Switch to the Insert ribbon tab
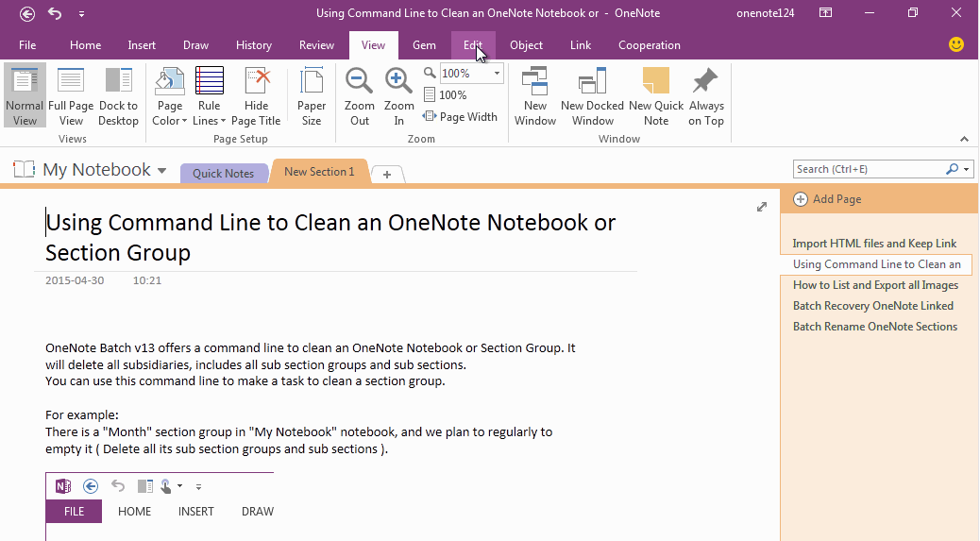The height and width of the screenshot is (541, 980). tap(142, 45)
